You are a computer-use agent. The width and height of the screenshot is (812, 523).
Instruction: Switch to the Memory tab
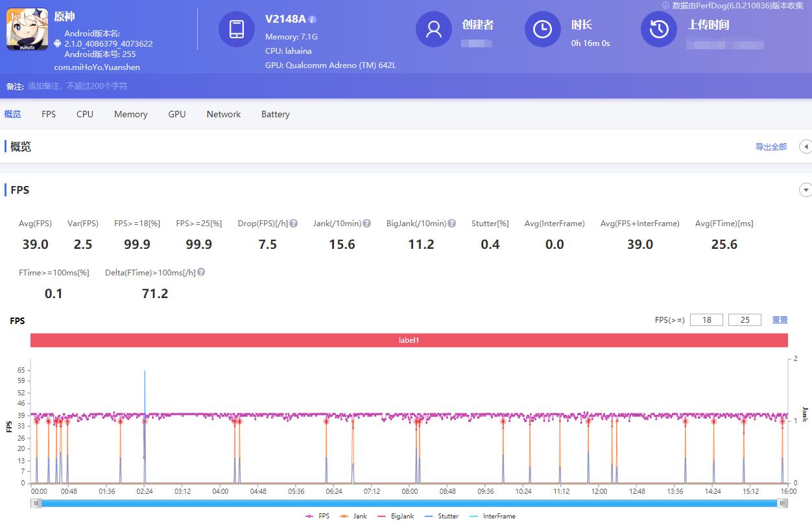[x=130, y=114]
